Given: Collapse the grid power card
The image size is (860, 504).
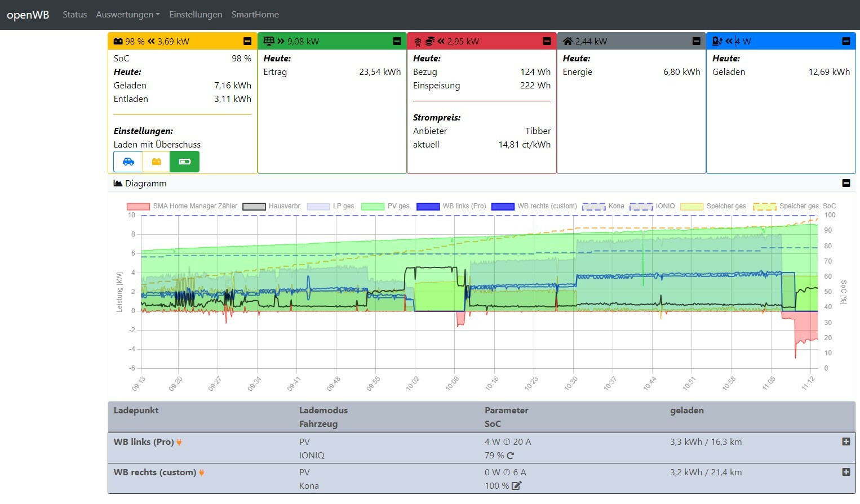Looking at the screenshot, I should (x=547, y=41).
